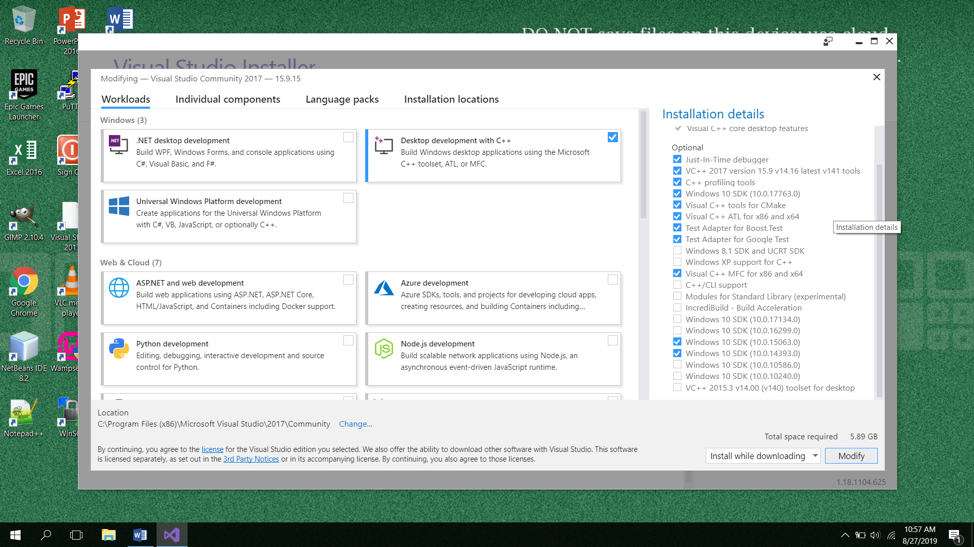Uncheck C++ profiling tools option

[x=677, y=182]
